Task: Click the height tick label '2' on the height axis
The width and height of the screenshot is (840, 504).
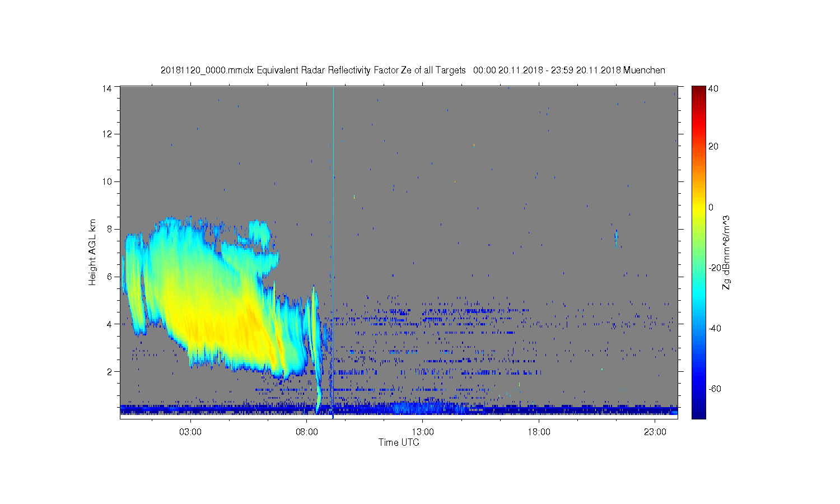Action: coord(110,371)
